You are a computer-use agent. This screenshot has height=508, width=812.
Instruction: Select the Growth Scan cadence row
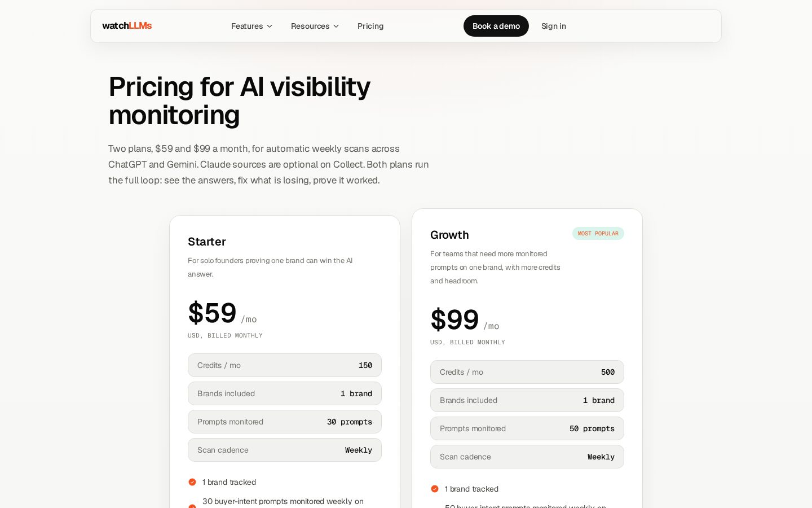(527, 457)
